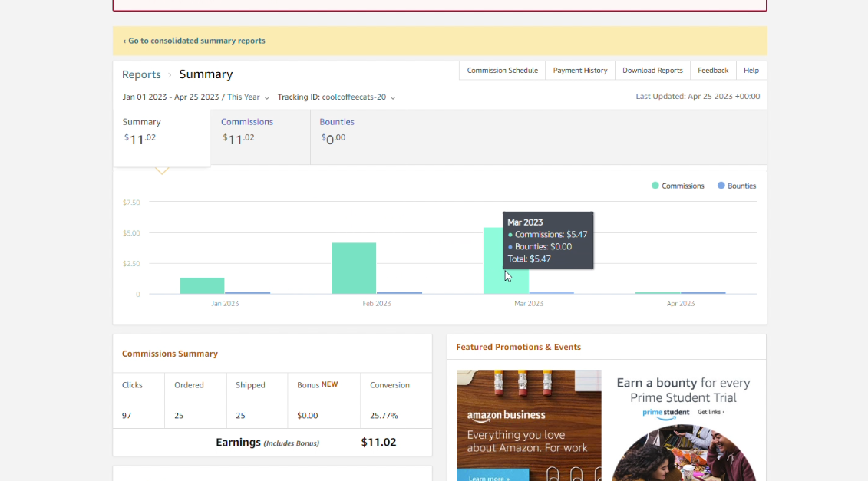Click the Last Updated Apr 25 2023 timestamp
This screenshot has width=868, height=481.
[698, 97]
